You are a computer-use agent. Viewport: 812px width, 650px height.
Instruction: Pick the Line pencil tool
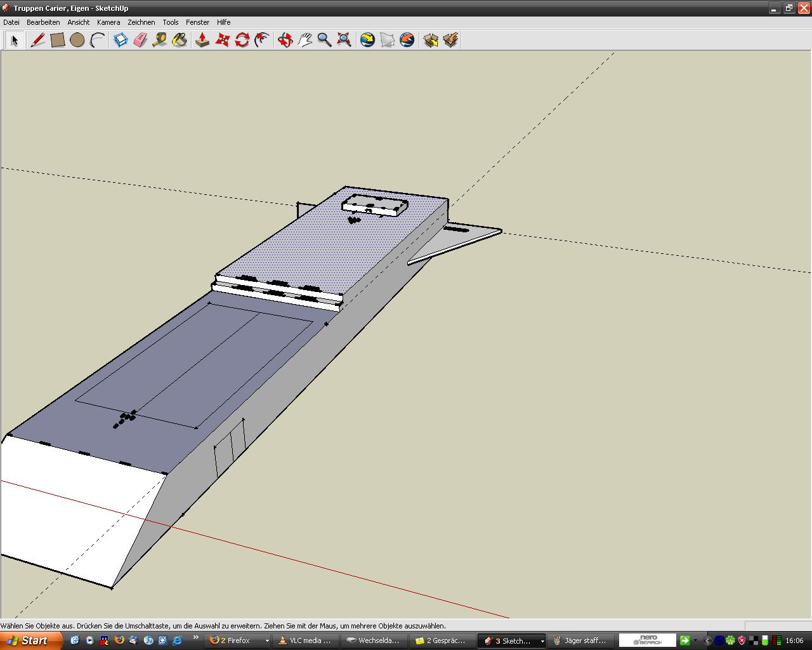click(37, 40)
